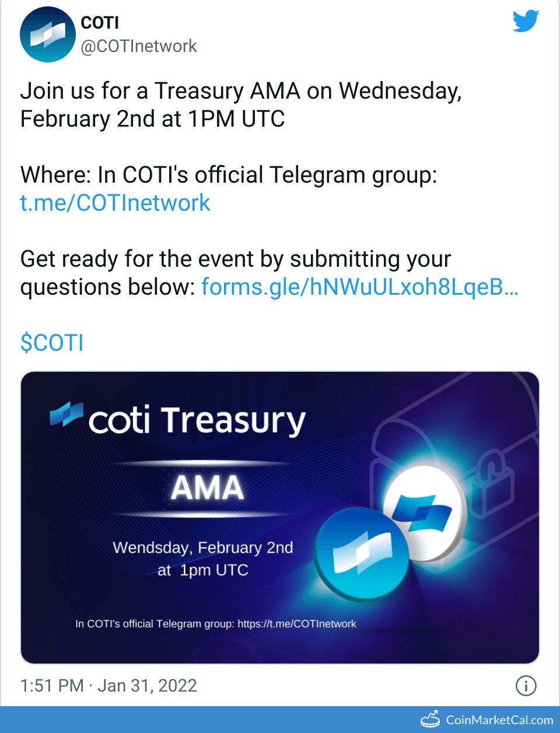Click the COTI display name
The height and width of the screenshot is (733, 560).
(100, 23)
